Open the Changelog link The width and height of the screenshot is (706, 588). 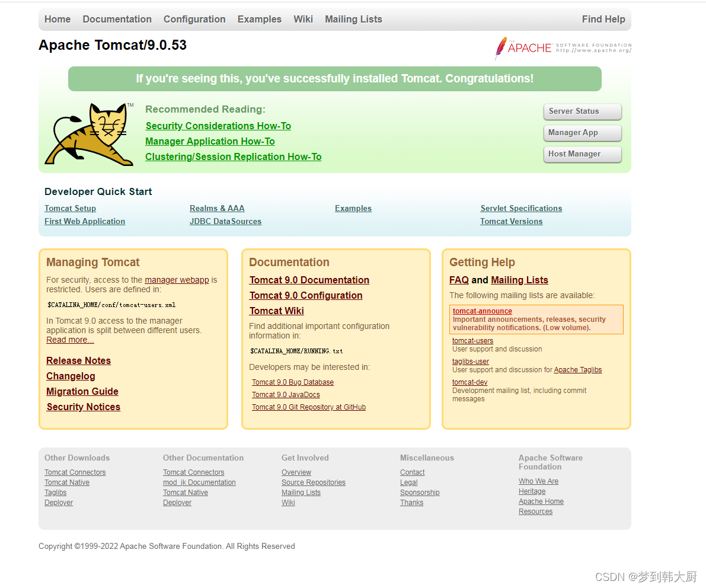71,376
